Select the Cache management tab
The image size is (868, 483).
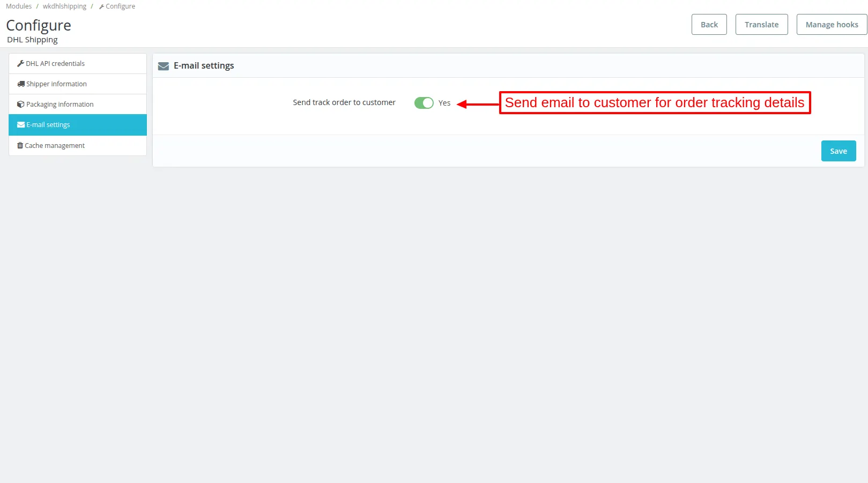pos(78,145)
